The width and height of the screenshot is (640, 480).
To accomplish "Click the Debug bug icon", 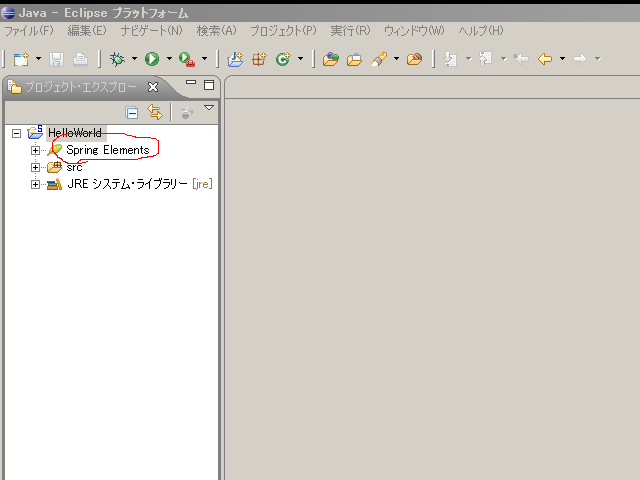I will 117,59.
